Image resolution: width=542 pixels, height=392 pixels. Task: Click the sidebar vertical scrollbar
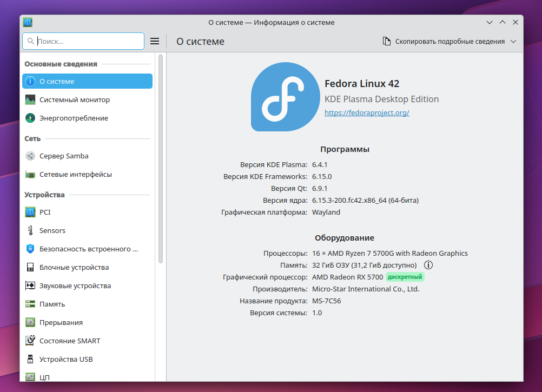(x=161, y=159)
